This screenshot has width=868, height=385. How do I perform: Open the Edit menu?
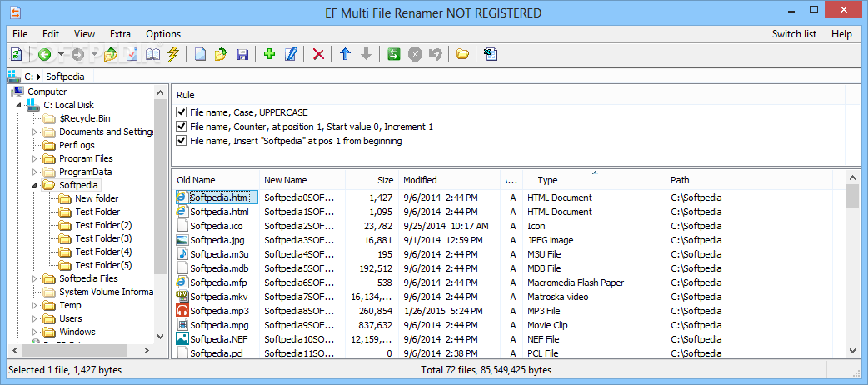tap(51, 34)
